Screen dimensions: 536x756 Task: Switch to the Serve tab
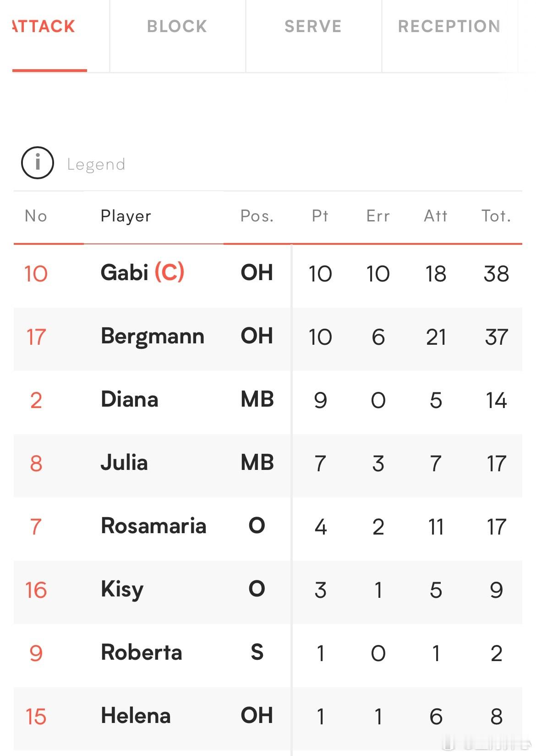point(313,26)
